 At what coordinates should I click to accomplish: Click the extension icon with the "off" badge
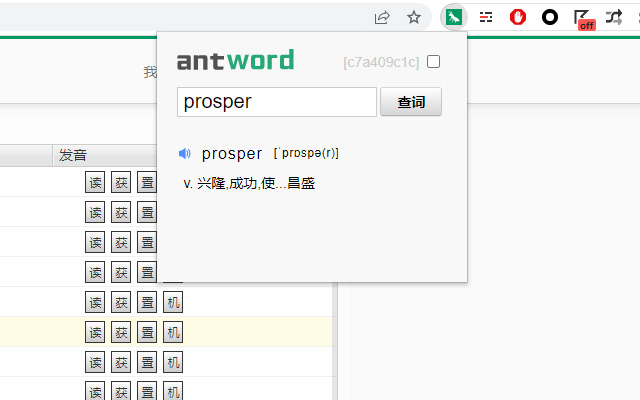coord(584,20)
